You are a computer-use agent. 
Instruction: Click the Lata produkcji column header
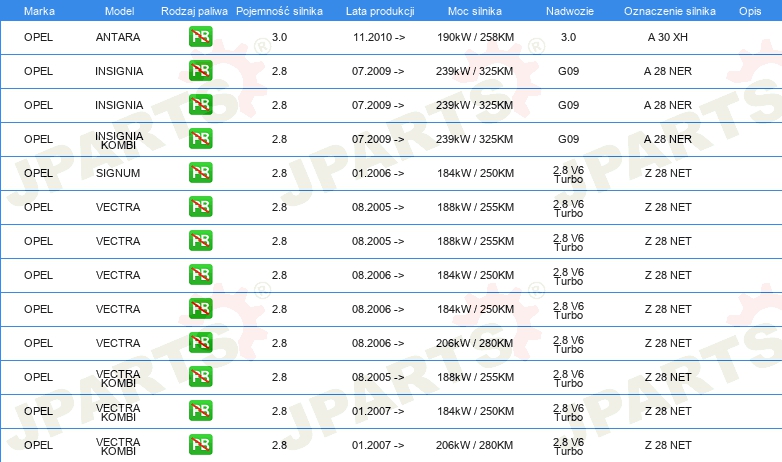(380, 11)
